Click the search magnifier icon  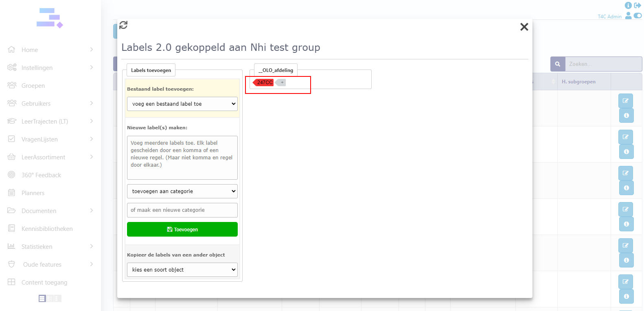click(558, 64)
